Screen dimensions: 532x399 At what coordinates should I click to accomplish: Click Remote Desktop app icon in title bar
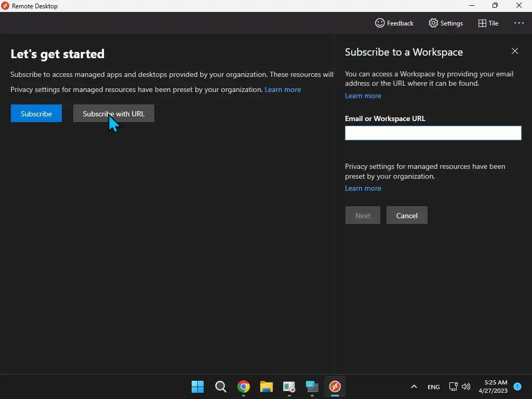click(x=5, y=6)
